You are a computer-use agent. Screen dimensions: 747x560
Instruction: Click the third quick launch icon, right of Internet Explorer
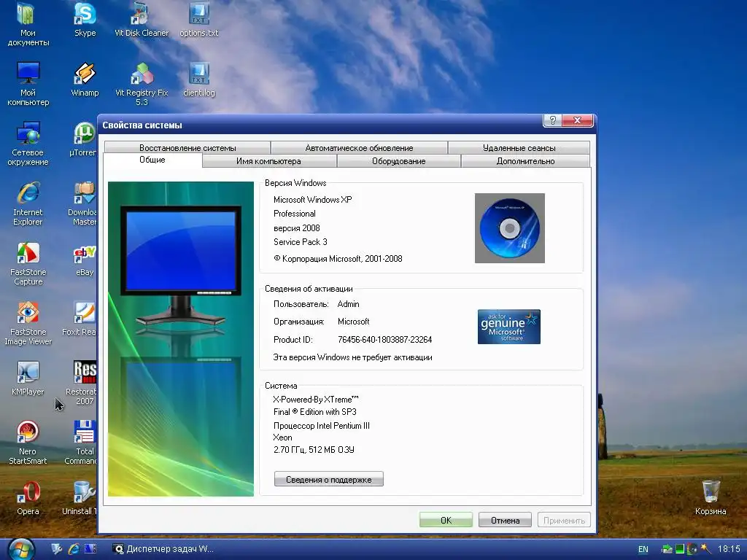tap(90, 549)
